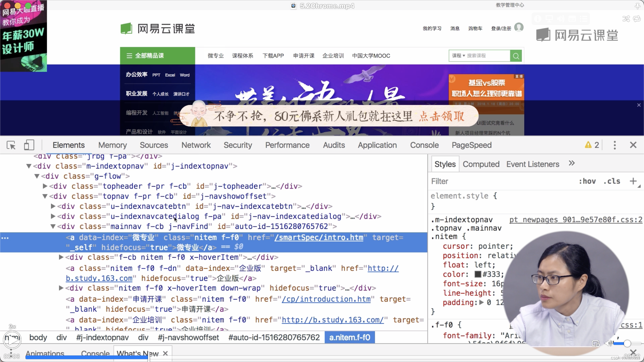This screenshot has height=362, width=644.
Task: Toggle the device toolbar icon
Action: tap(29, 145)
